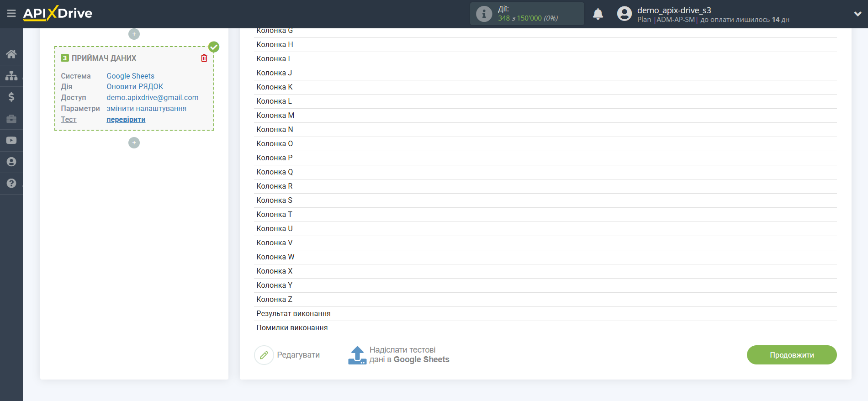868x401 pixels.
Task: Select row 'Колонка Z'
Action: (545, 300)
